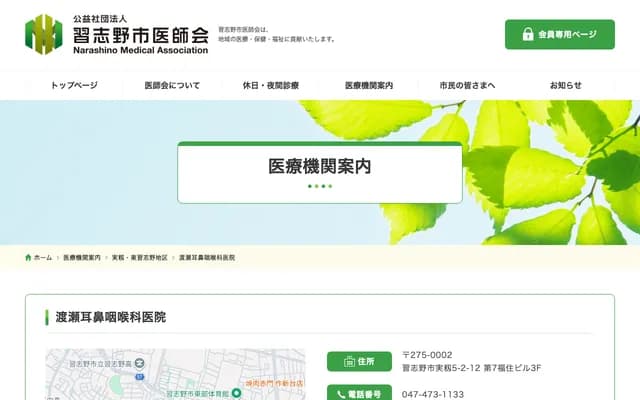Click the 習志野市立習志野高 marker on the map

(139, 362)
